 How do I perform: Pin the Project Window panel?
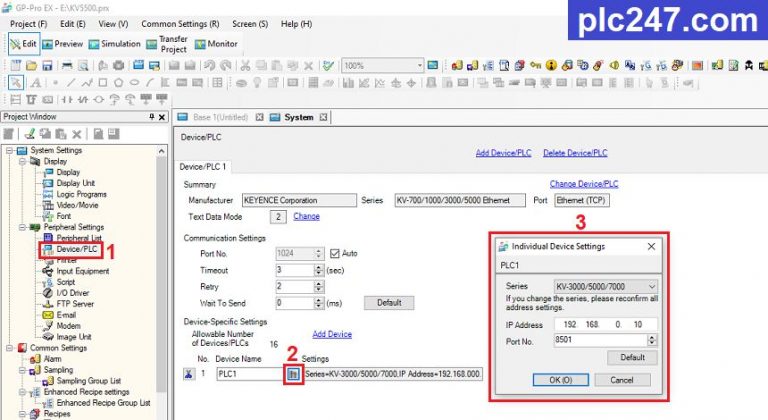tap(151, 117)
